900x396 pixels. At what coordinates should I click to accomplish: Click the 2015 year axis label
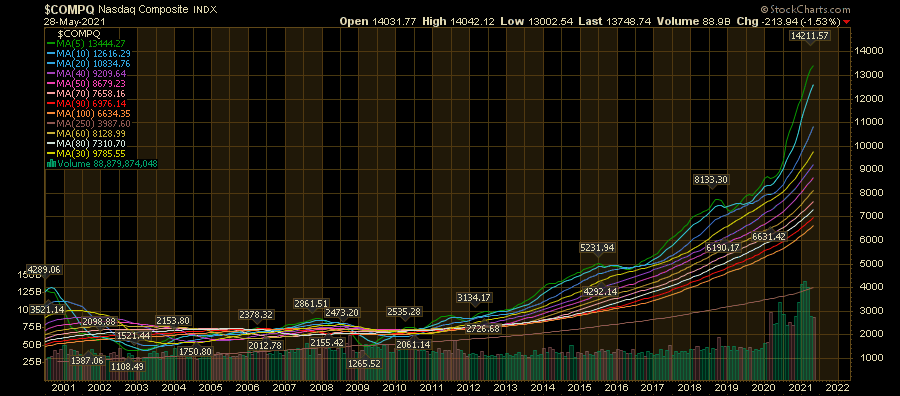pyautogui.click(x=579, y=388)
